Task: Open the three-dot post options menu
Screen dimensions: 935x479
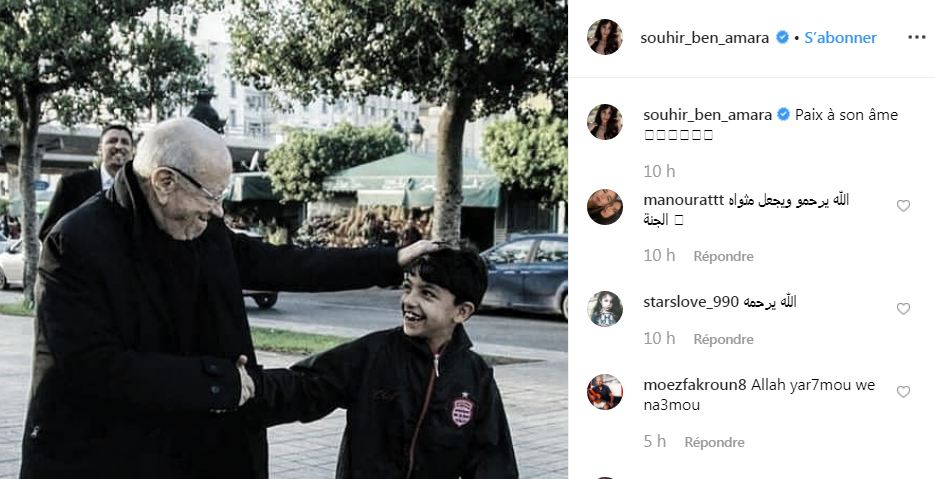Action: pos(917,37)
